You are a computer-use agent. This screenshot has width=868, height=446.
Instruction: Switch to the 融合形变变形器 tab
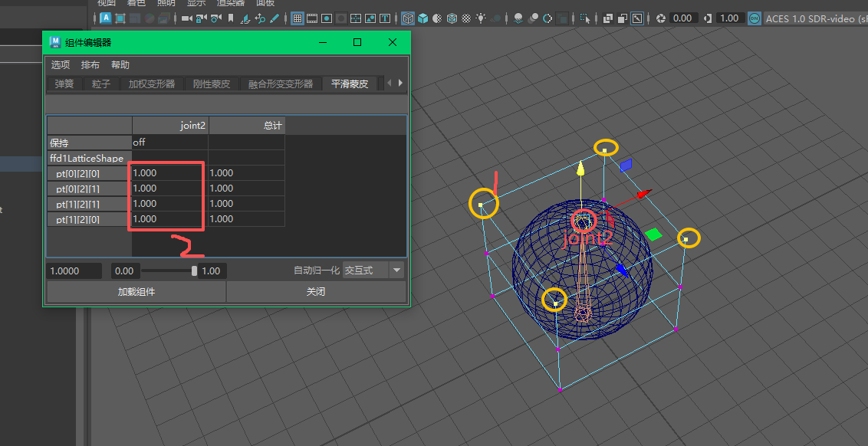tap(281, 84)
